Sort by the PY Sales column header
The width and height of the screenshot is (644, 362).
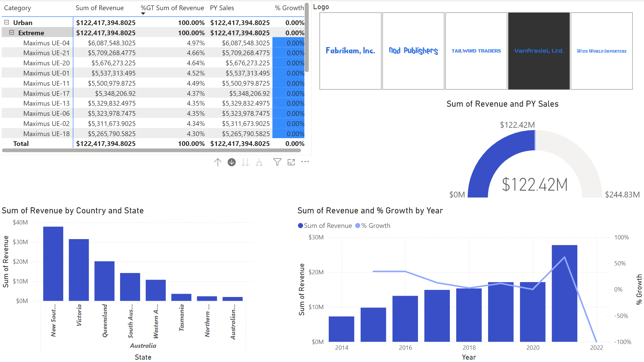pyautogui.click(x=222, y=8)
